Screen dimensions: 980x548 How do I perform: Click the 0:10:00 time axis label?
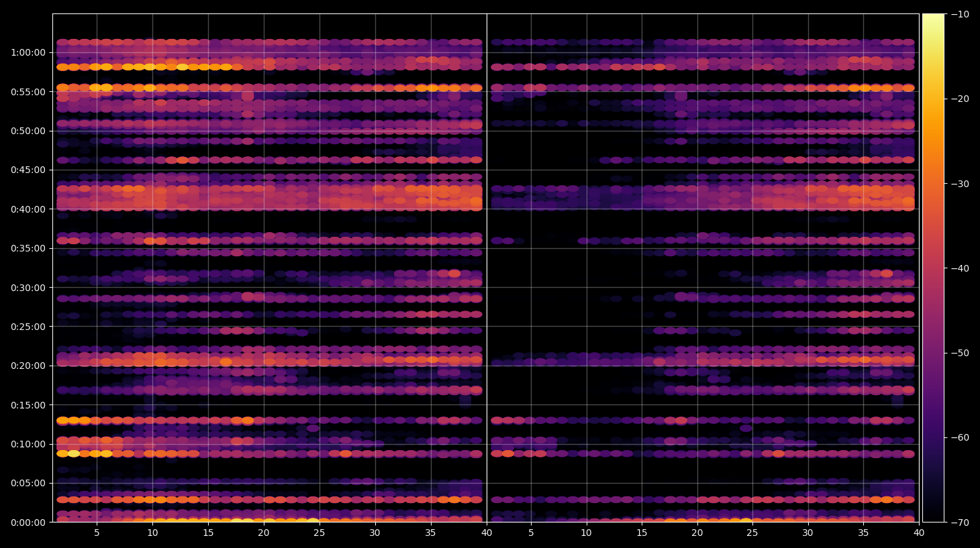tap(28, 444)
